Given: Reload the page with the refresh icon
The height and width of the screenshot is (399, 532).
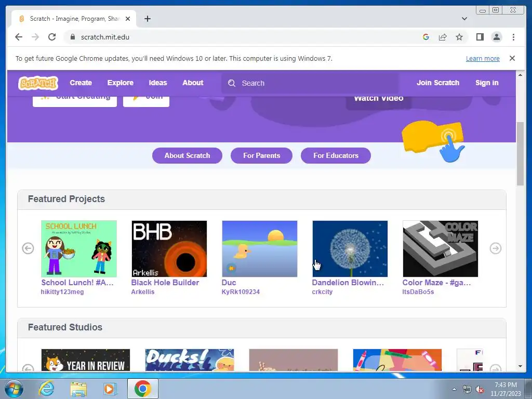Looking at the screenshot, I should pos(52,37).
